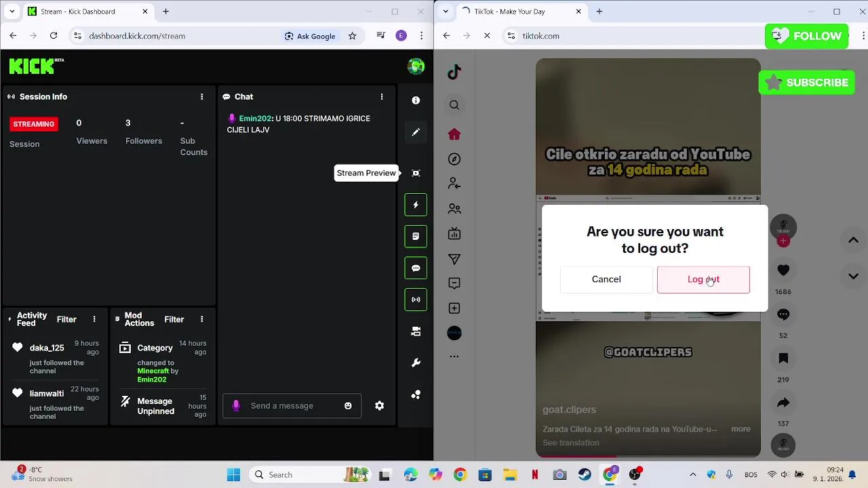Screen dimensions: 868x488
Task: Open TikTok Explore compass icon
Action: pyautogui.click(x=454, y=159)
